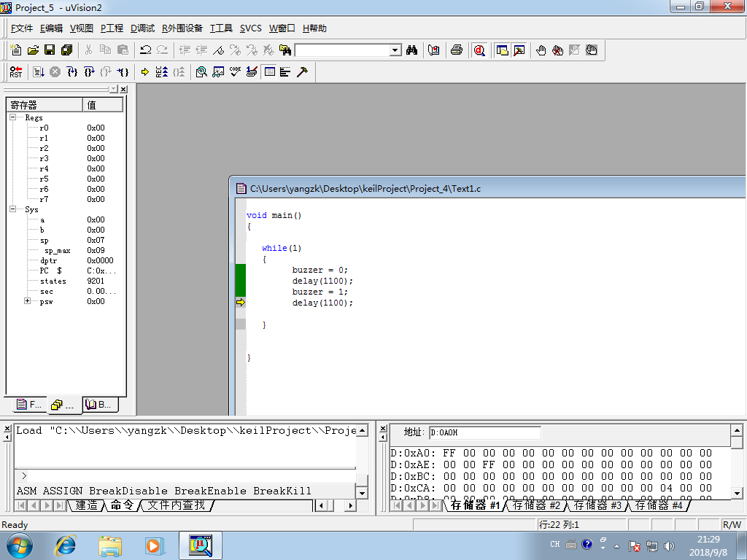
Task: Click the binoculars Find icon
Action: tap(412, 50)
